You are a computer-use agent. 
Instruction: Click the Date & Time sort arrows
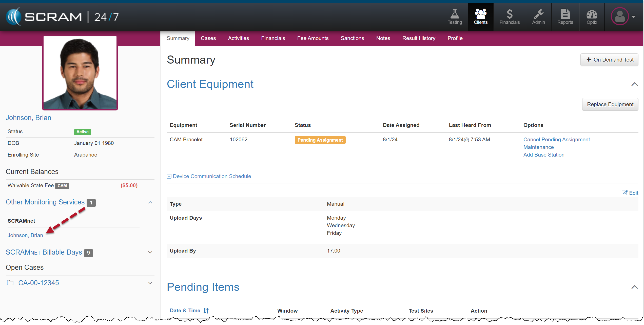206,311
